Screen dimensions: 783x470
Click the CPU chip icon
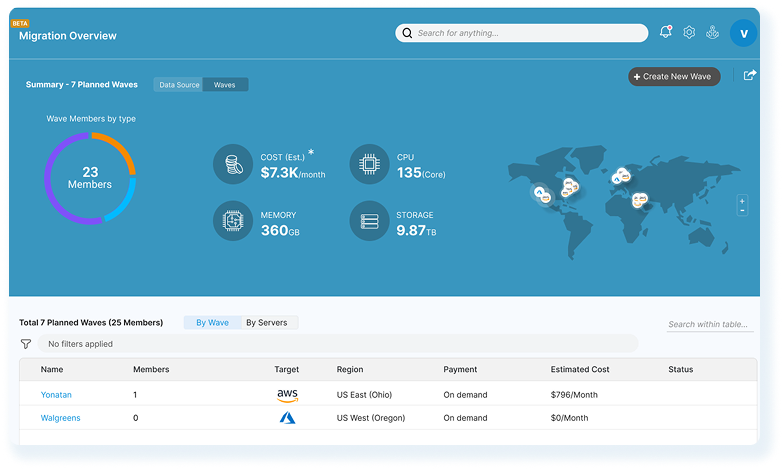[370, 164]
